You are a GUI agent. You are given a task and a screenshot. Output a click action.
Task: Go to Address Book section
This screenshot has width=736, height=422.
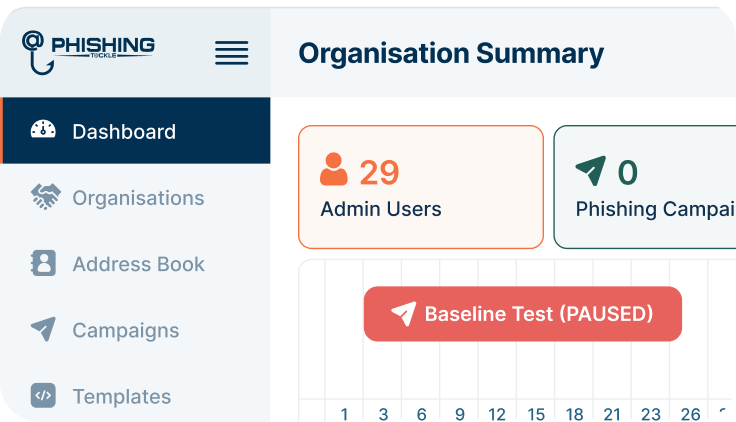(135, 263)
